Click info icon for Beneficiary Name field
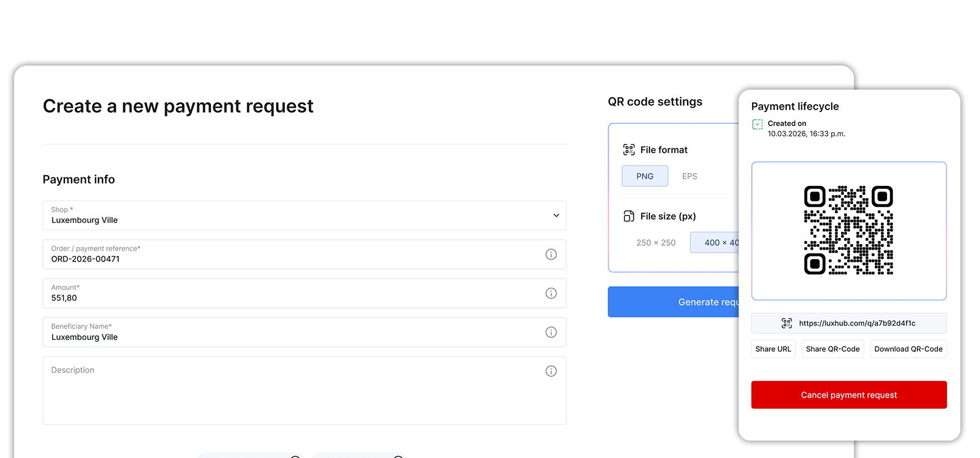 (x=551, y=332)
